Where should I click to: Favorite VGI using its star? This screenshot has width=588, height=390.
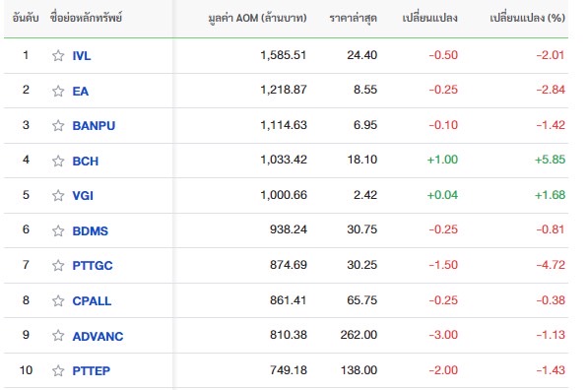coord(58,195)
